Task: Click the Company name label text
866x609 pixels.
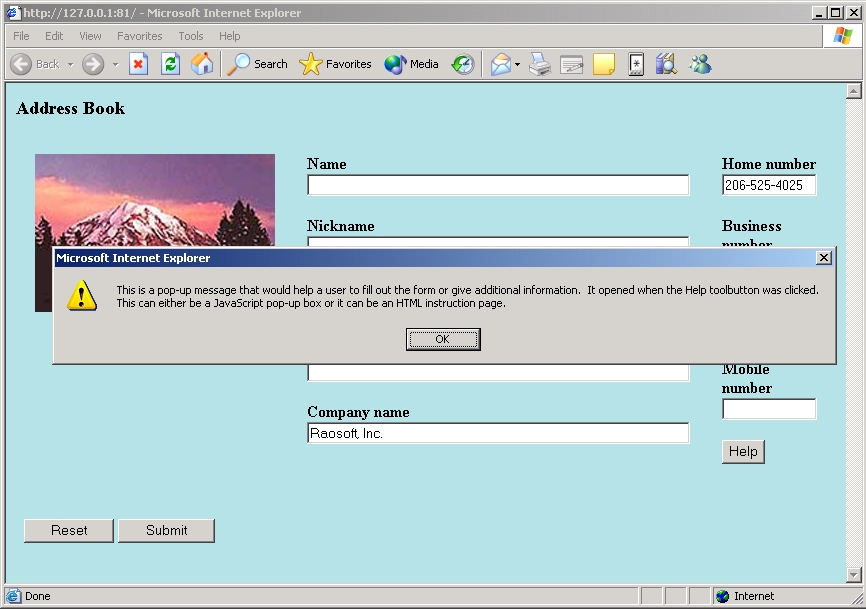Action: pyautogui.click(x=358, y=412)
